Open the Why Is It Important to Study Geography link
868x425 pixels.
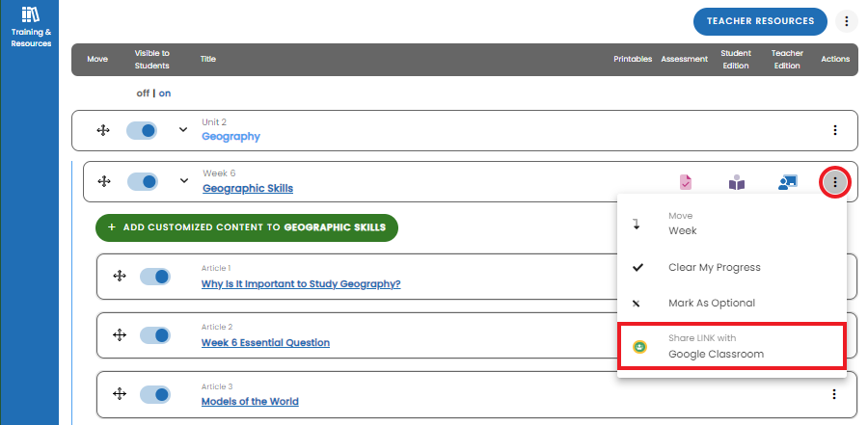tap(301, 284)
